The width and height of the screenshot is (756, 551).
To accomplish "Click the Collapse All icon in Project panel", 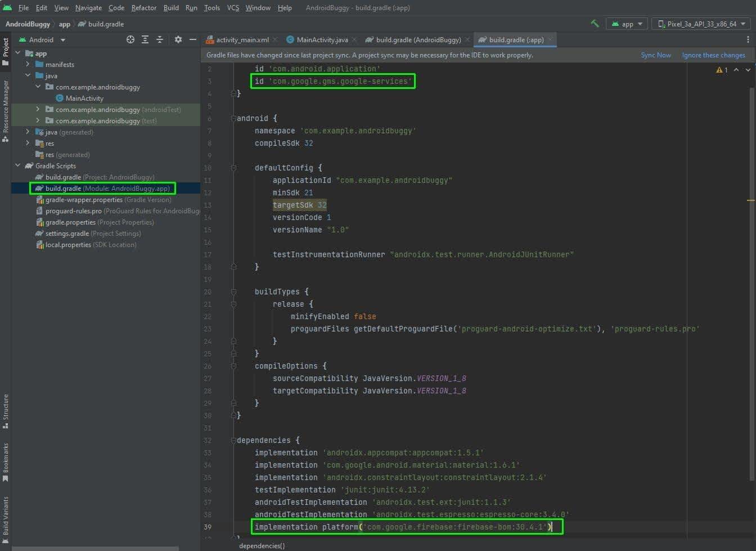I will [x=160, y=39].
